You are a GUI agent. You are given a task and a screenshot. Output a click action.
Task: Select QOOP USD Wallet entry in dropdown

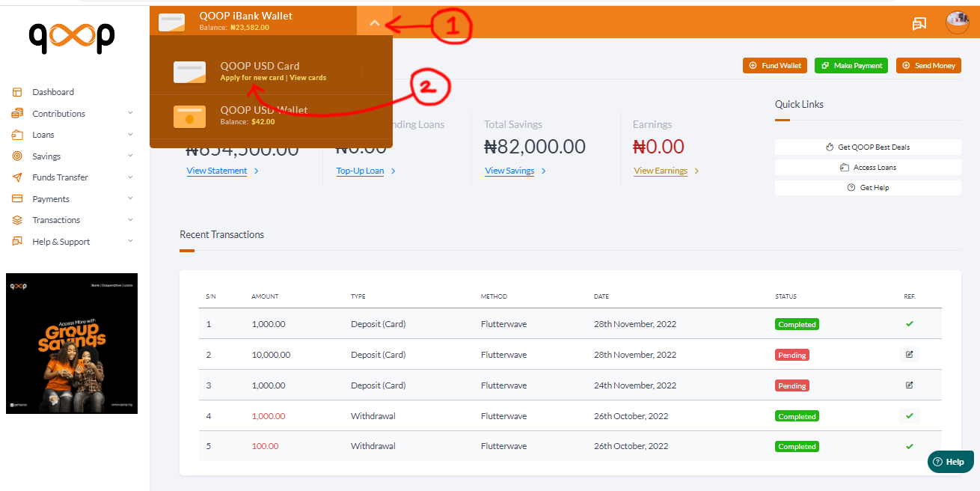271,116
